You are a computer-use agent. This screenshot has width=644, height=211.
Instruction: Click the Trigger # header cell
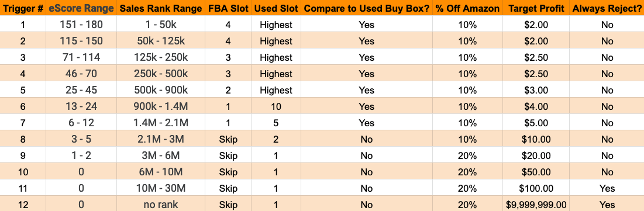23,8
